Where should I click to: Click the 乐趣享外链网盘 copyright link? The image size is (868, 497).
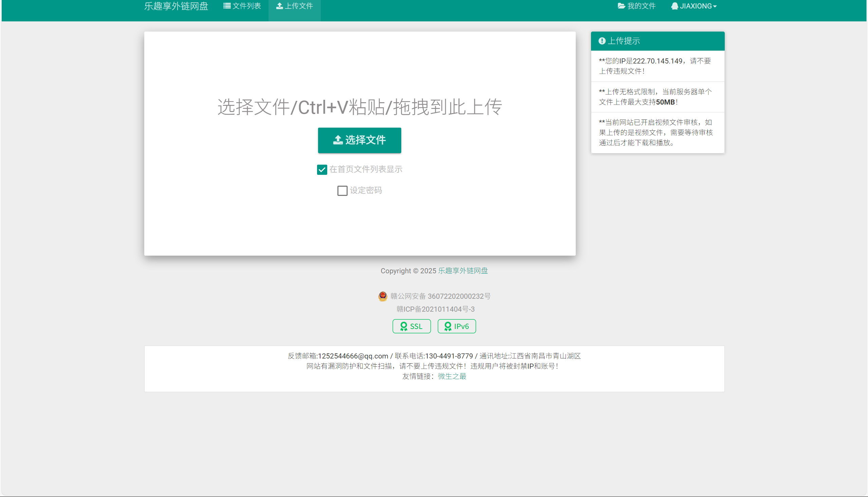click(463, 271)
